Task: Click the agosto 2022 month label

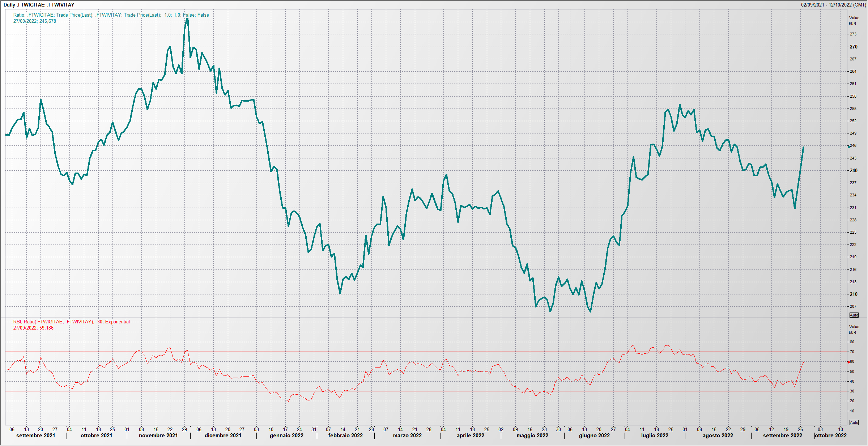Action: point(718,436)
